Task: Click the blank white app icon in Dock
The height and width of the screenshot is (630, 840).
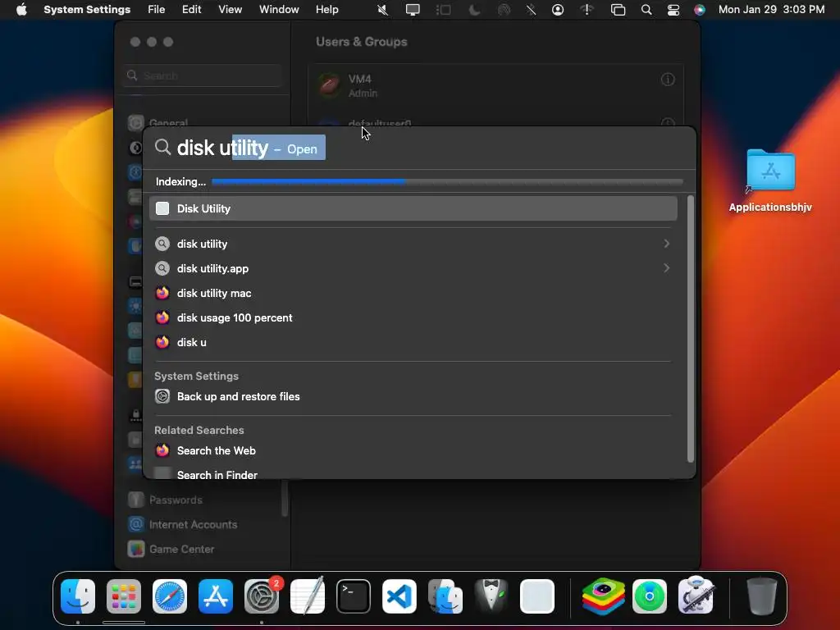Action: [x=536, y=596]
